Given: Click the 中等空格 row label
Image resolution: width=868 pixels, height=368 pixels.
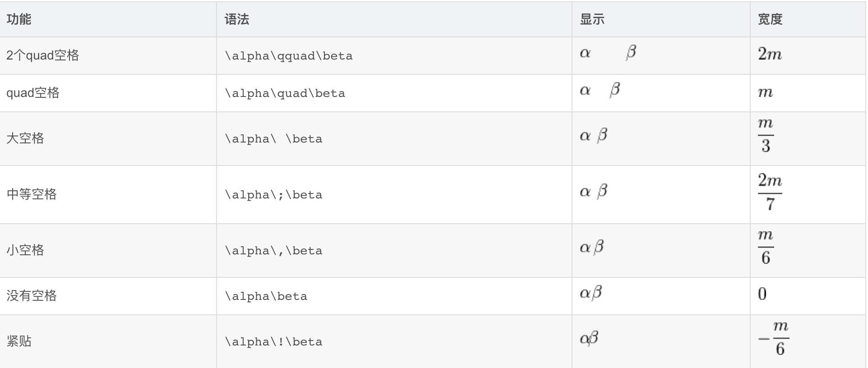Looking at the screenshot, I should coord(32,194).
